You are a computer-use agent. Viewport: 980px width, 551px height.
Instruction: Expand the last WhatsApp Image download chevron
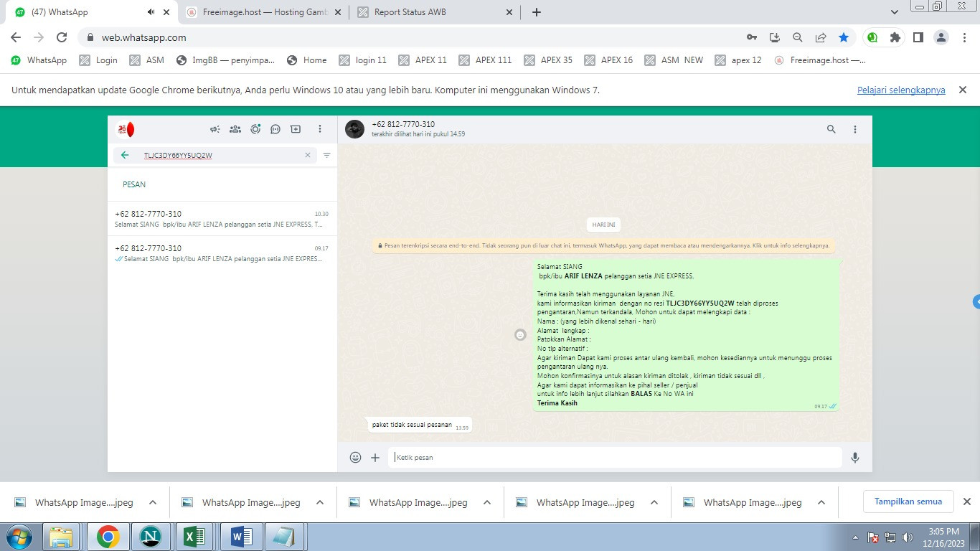821,503
